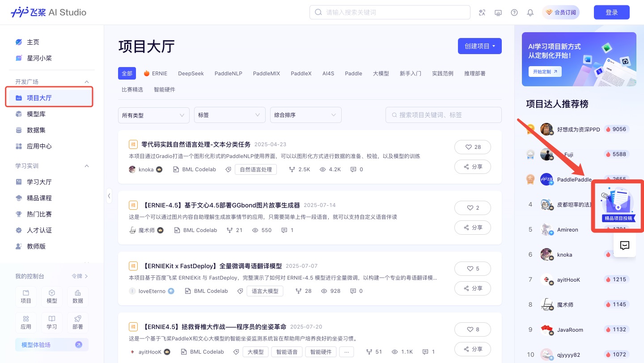Screen dimensions: 644x363
Task: Like the 拯救脊椎大作战 project
Action: coord(473,329)
